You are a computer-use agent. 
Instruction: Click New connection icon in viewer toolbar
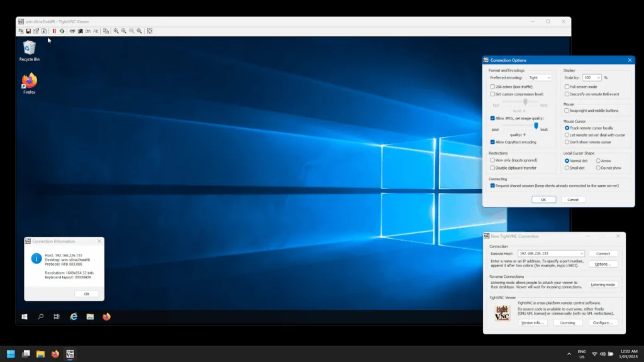pos(21,31)
